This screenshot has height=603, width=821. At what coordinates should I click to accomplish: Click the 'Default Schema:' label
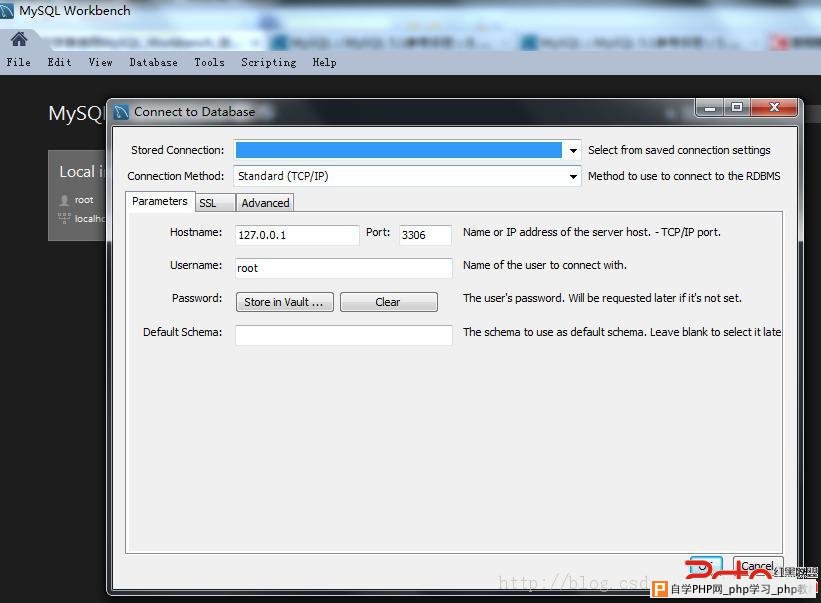point(182,332)
